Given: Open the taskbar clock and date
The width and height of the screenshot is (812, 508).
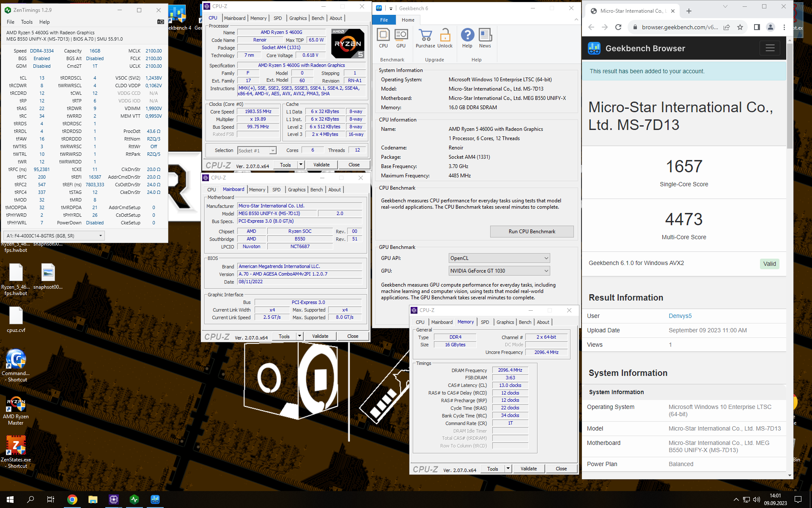Looking at the screenshot, I should (x=775, y=500).
